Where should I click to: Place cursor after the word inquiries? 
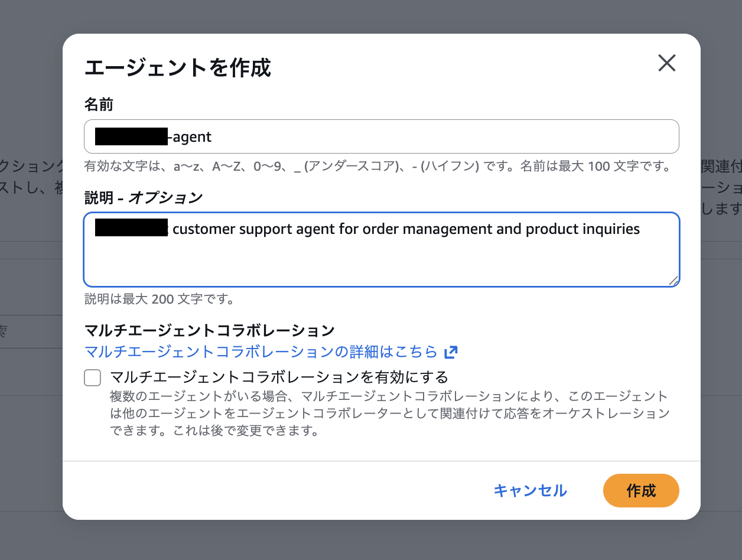pyautogui.click(x=640, y=229)
